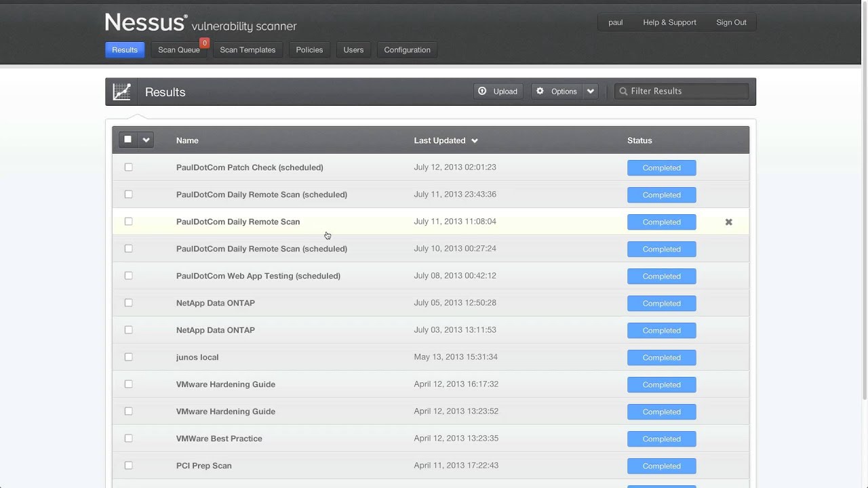This screenshot has height=488, width=868.
Task: Expand the Options dropdown arrow
Action: click(x=591, y=91)
